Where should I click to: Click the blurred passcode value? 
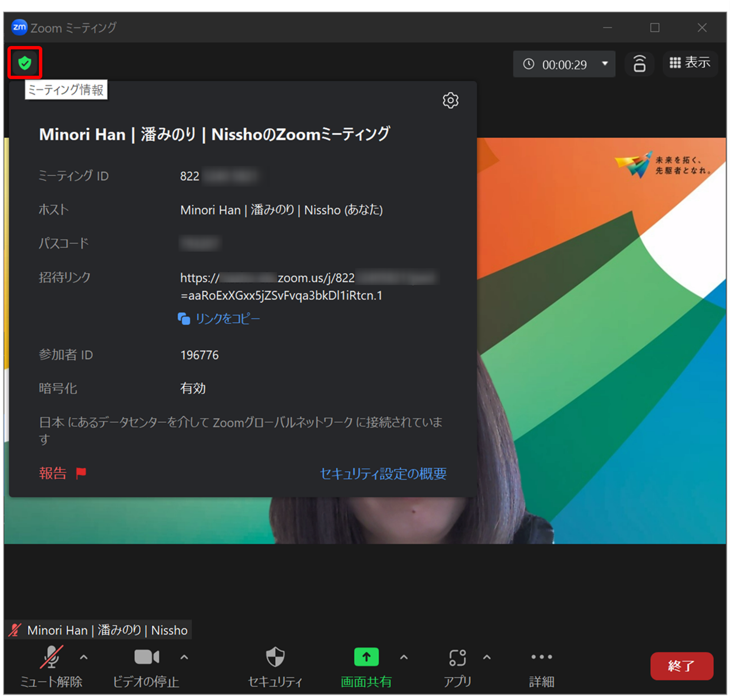coord(200,243)
